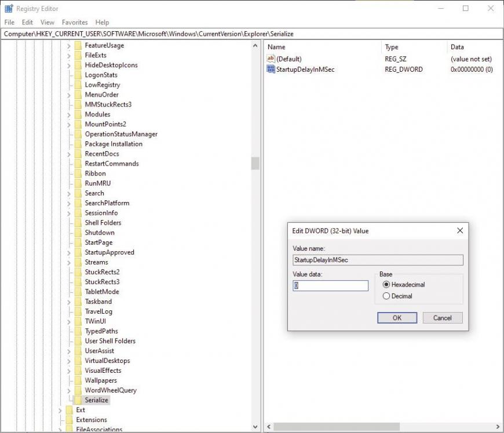Open the View menu
Viewport: 504px width, 433px height.
click(48, 22)
